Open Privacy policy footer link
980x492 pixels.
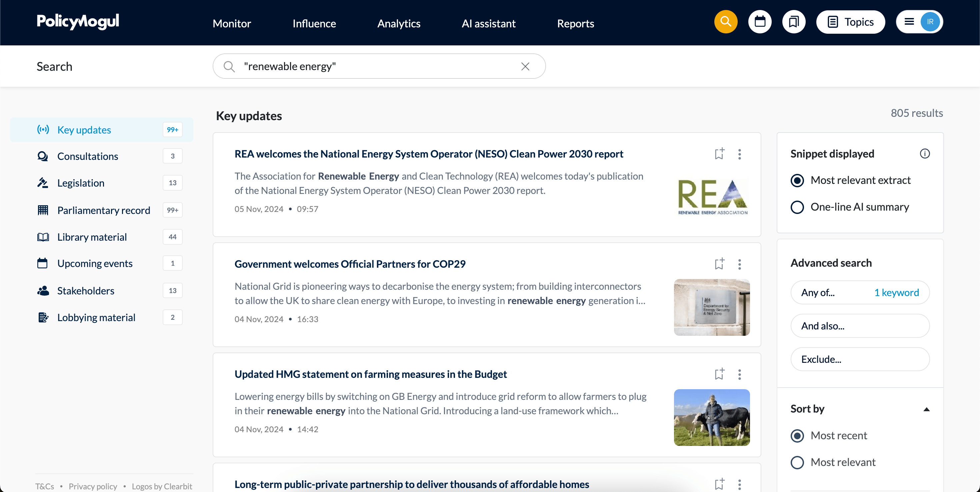click(x=93, y=486)
